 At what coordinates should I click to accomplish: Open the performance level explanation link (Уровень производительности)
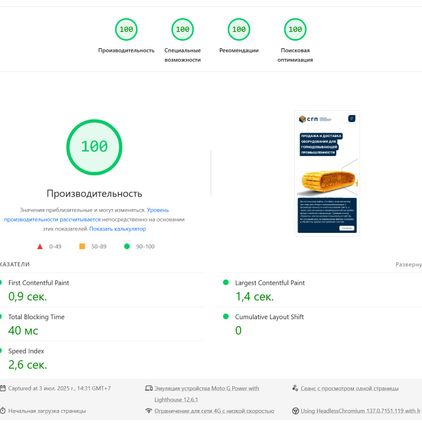tap(86, 215)
